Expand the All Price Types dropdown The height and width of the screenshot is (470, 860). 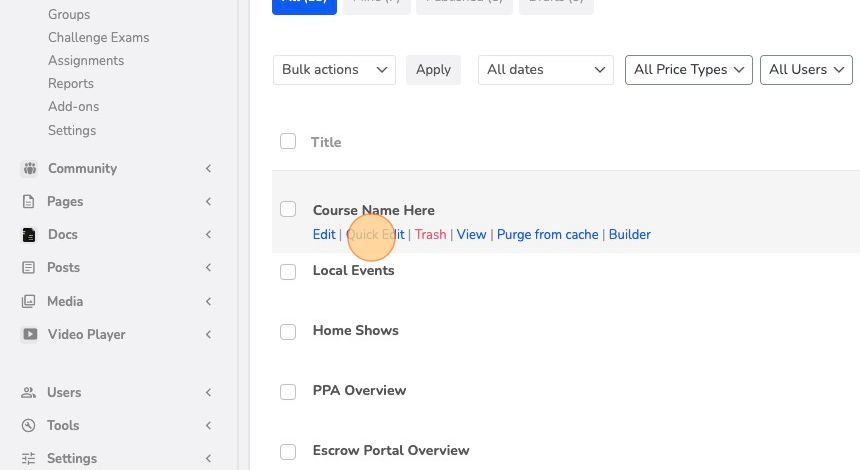(689, 70)
